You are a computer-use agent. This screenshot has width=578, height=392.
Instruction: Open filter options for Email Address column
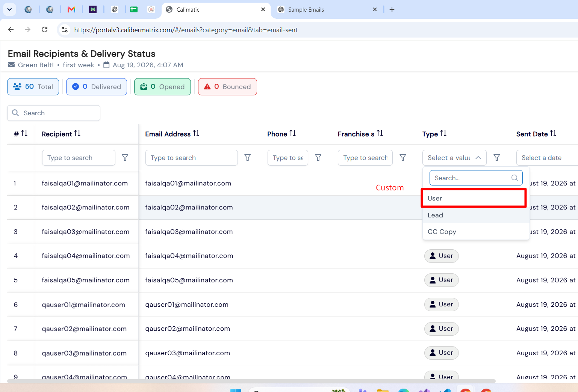tap(248, 158)
